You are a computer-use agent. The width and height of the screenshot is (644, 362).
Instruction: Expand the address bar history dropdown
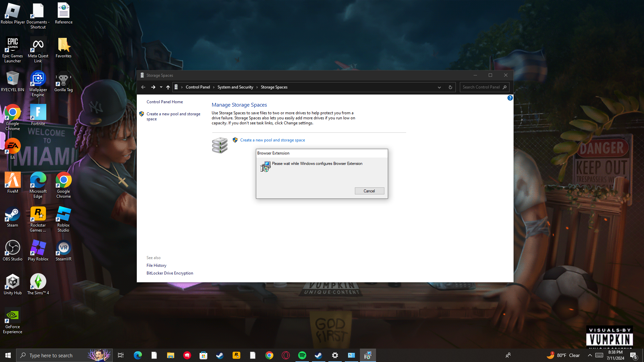(439, 87)
